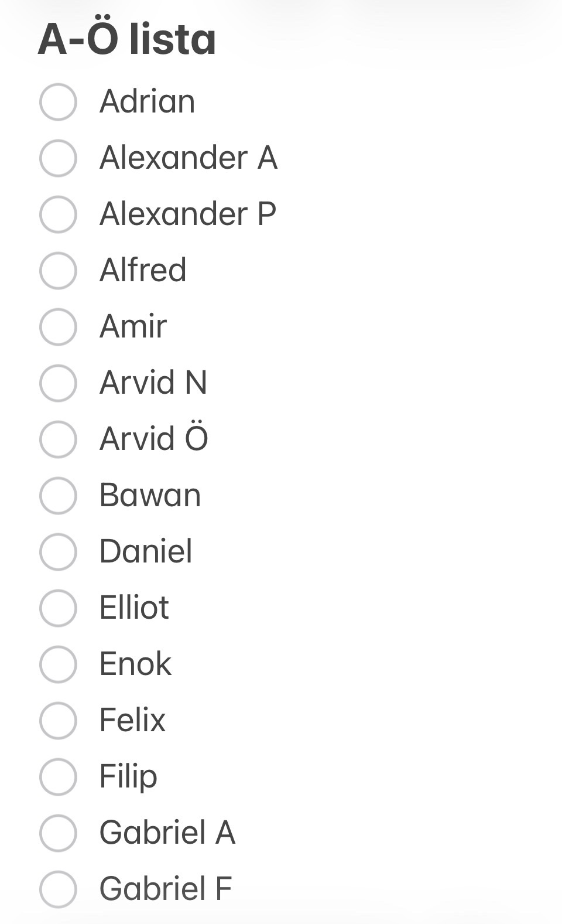
Task: Select Daniel's radio circle
Action: [x=58, y=552]
